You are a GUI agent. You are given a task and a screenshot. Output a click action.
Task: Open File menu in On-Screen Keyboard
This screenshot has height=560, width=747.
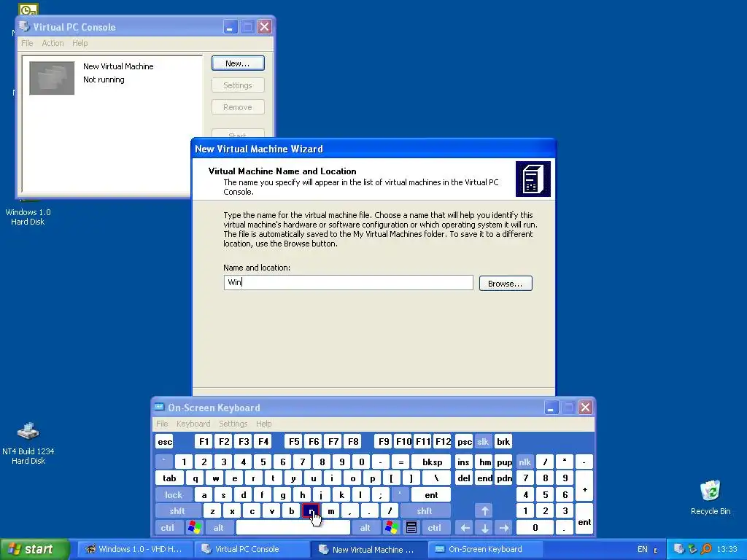(x=162, y=424)
